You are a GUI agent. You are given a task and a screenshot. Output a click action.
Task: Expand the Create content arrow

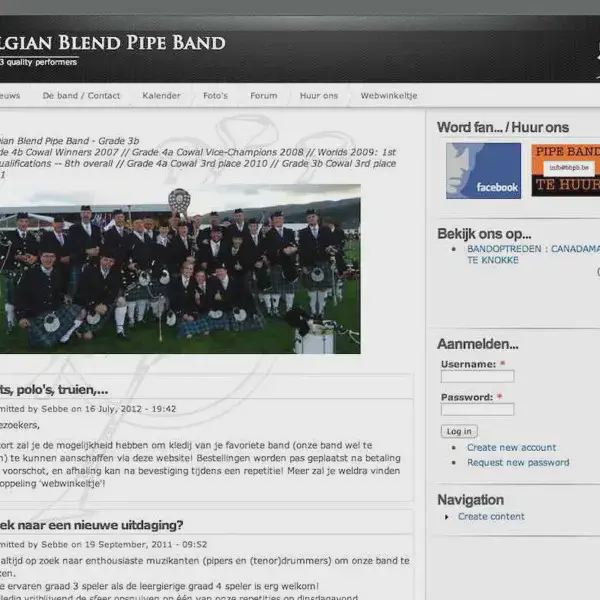(x=447, y=517)
